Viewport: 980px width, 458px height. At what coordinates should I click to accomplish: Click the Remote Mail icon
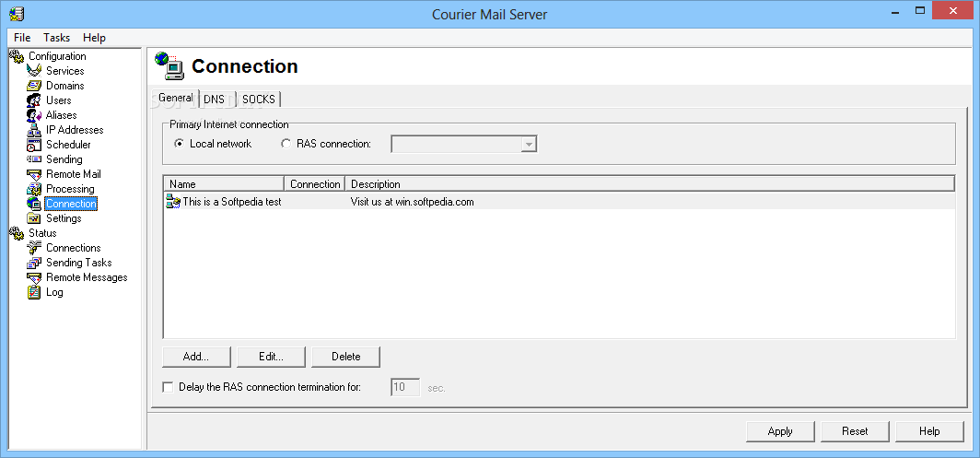[34, 174]
